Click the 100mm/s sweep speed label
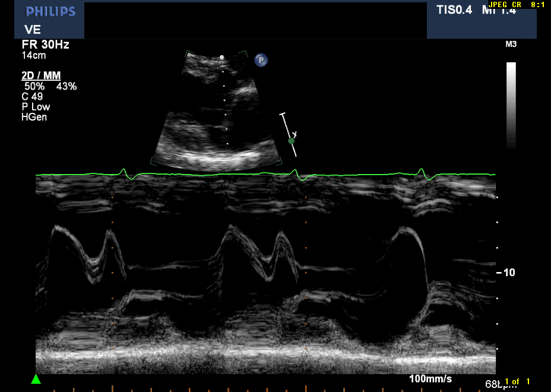Viewport: 551px width, 392px height. pyautogui.click(x=430, y=378)
